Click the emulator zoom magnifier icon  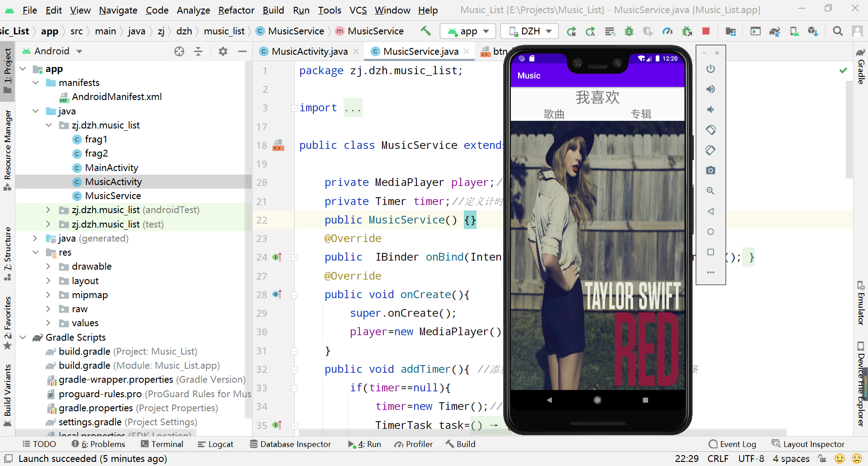click(x=711, y=191)
